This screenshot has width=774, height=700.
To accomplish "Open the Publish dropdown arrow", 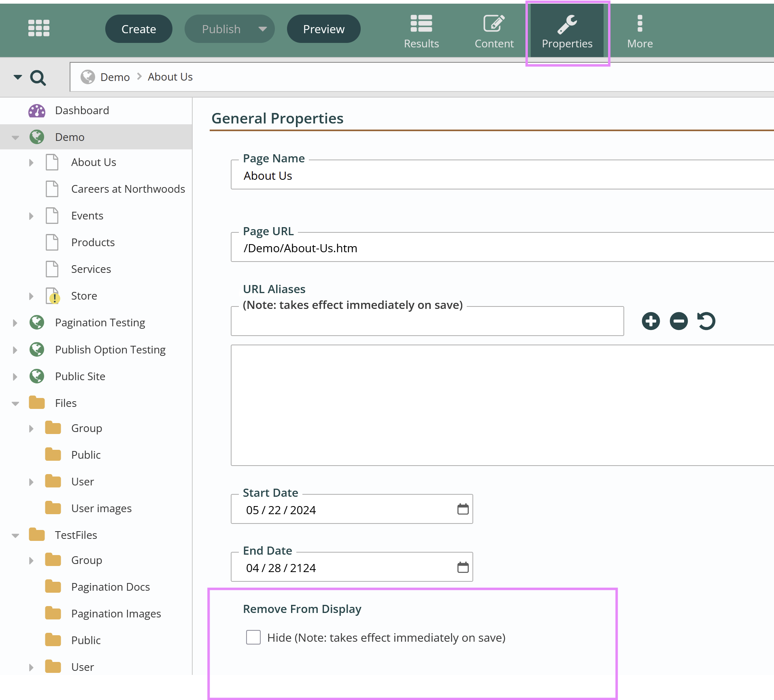I will coord(263,29).
